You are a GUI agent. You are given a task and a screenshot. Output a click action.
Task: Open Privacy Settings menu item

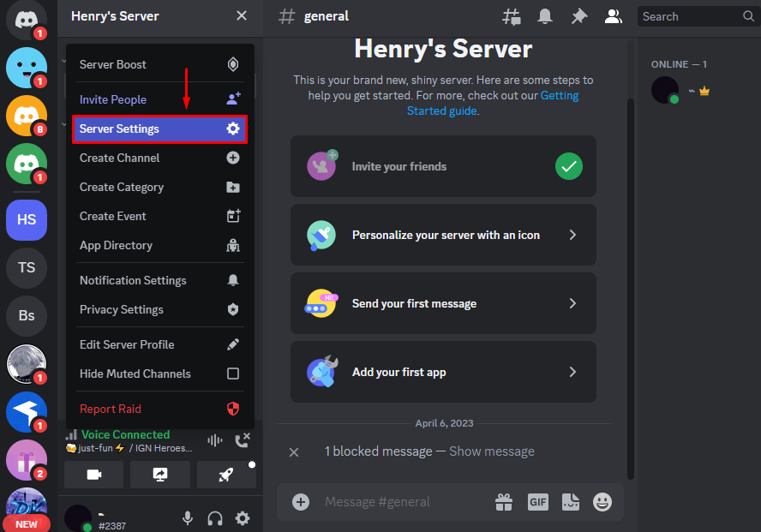[x=159, y=309]
